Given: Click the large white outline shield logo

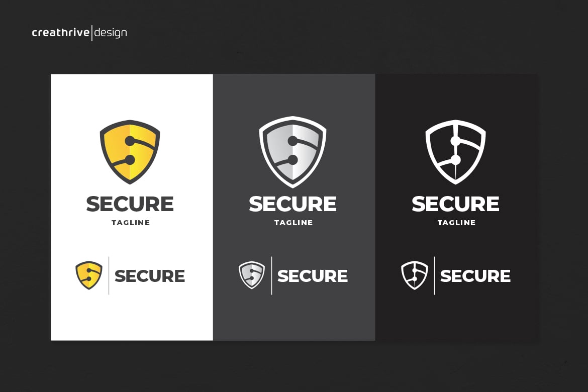Looking at the screenshot, I should click(455, 152).
